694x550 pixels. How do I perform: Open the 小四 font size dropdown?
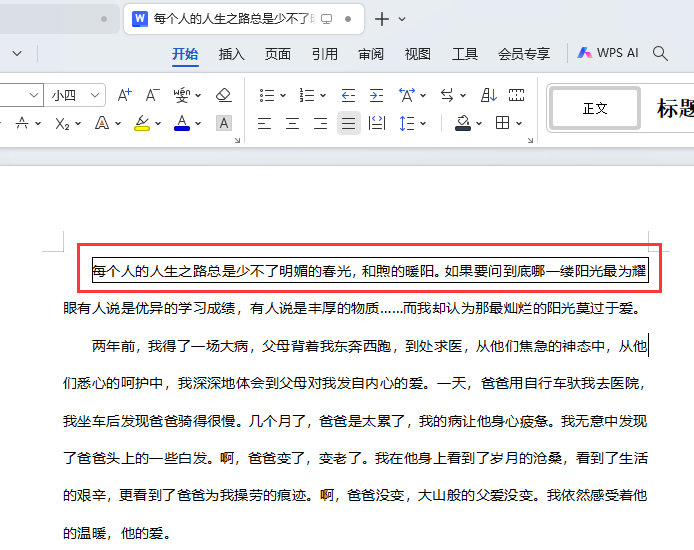[x=95, y=95]
